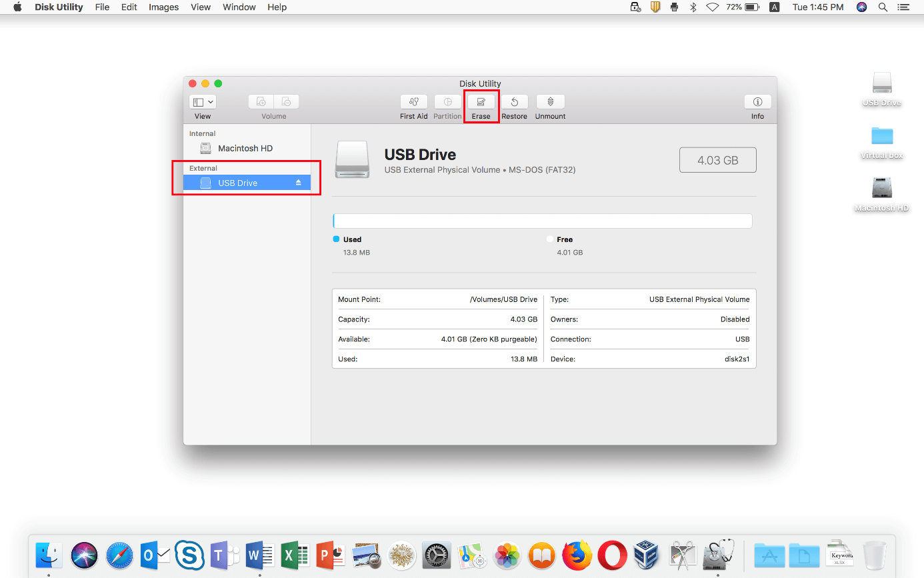Open the Images menu
Screen dimensions: 924x578
pyautogui.click(x=163, y=7)
